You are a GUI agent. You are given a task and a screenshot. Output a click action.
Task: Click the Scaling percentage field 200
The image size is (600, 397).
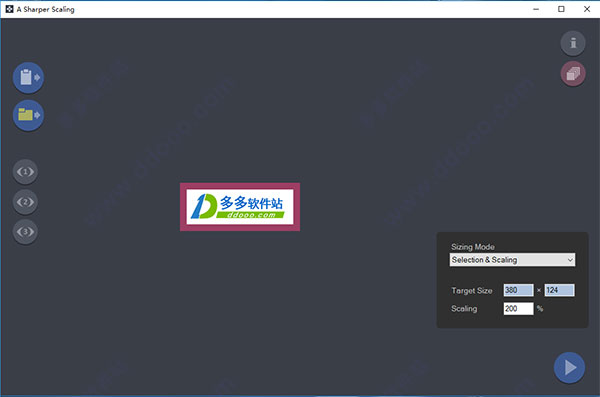518,309
